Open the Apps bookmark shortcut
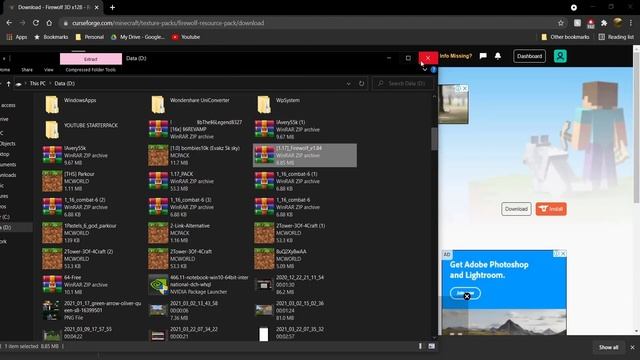The height and width of the screenshot is (360, 640). [17, 37]
